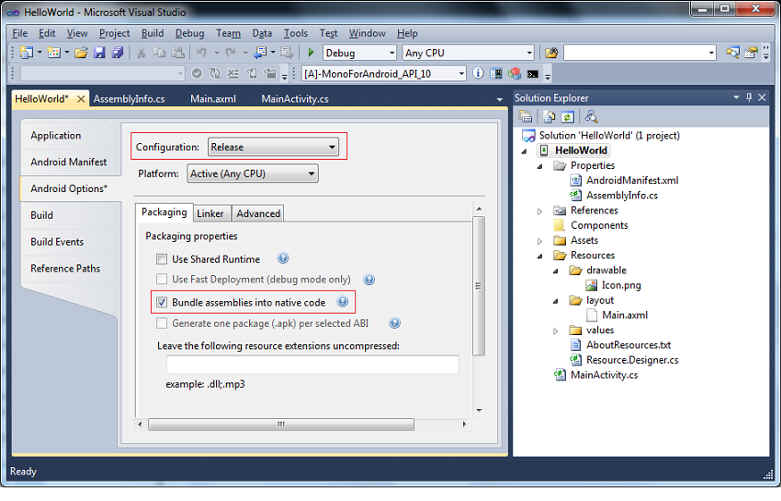
Task: Open the device information icon
Action: pyautogui.click(x=478, y=73)
